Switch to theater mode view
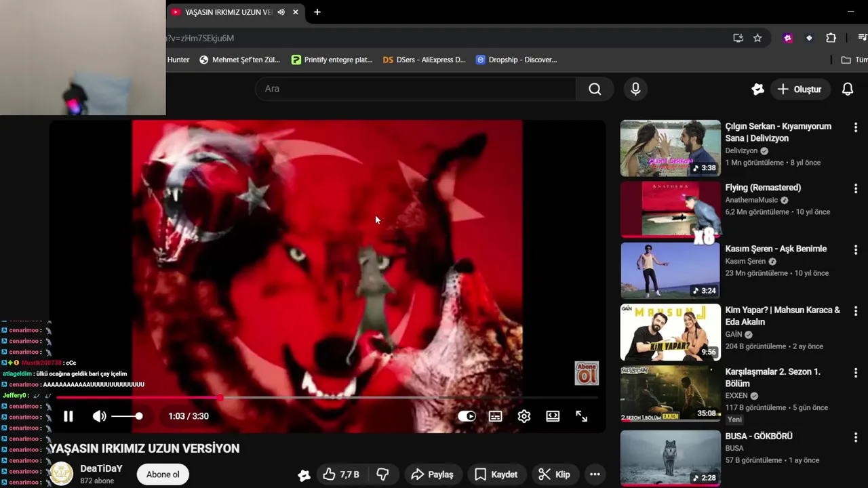 point(553,416)
